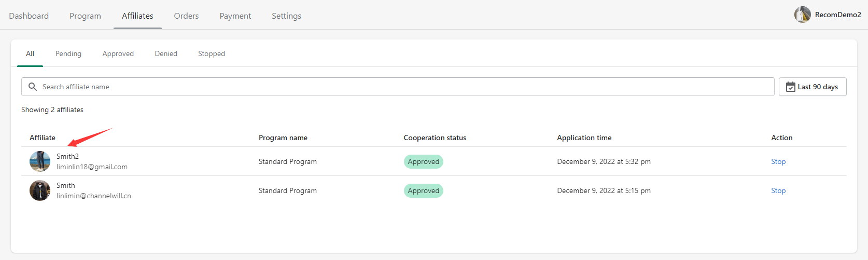Screen dimensions: 868x260
Task: Focus the Search affiliate name field
Action: pos(404,87)
